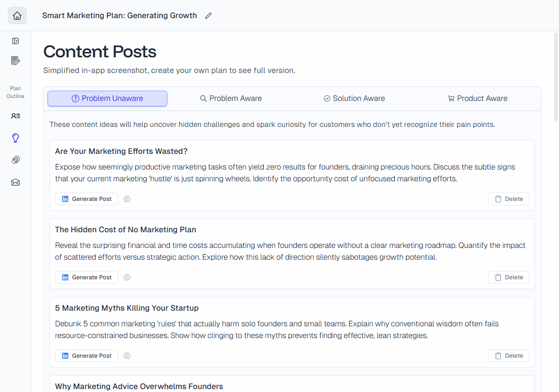
Task: Click the title The Hidden Cost of No Marketing Plan
Action: [126, 229]
